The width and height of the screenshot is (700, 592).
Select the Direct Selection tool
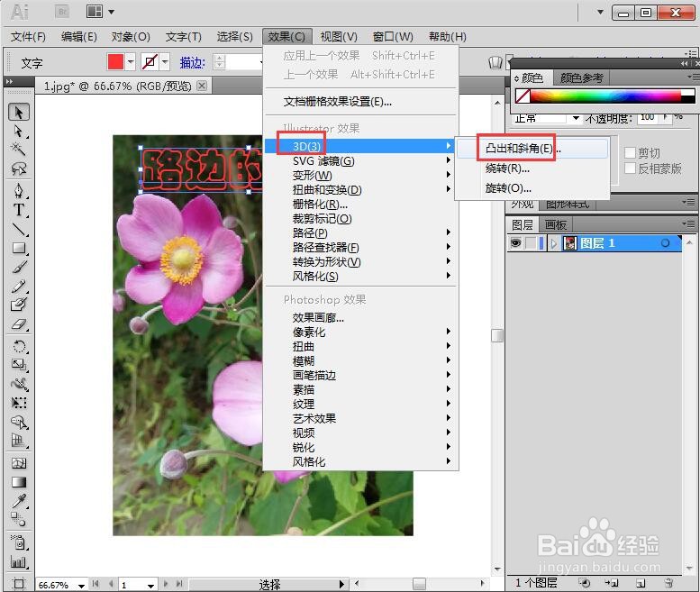pyautogui.click(x=18, y=131)
